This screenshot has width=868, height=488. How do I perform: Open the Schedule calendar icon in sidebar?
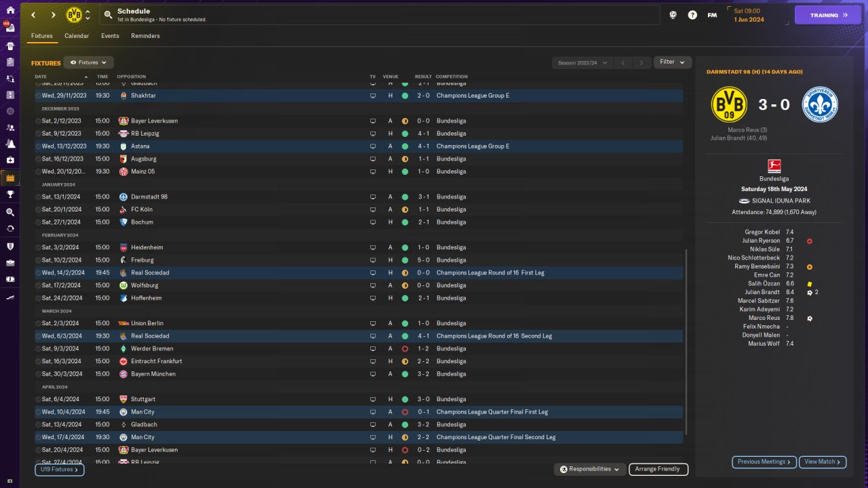click(x=10, y=178)
